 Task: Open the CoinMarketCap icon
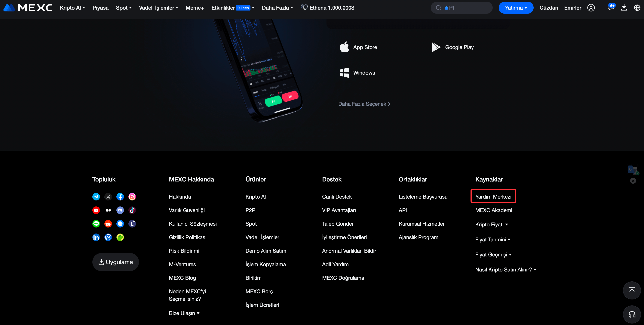click(108, 237)
